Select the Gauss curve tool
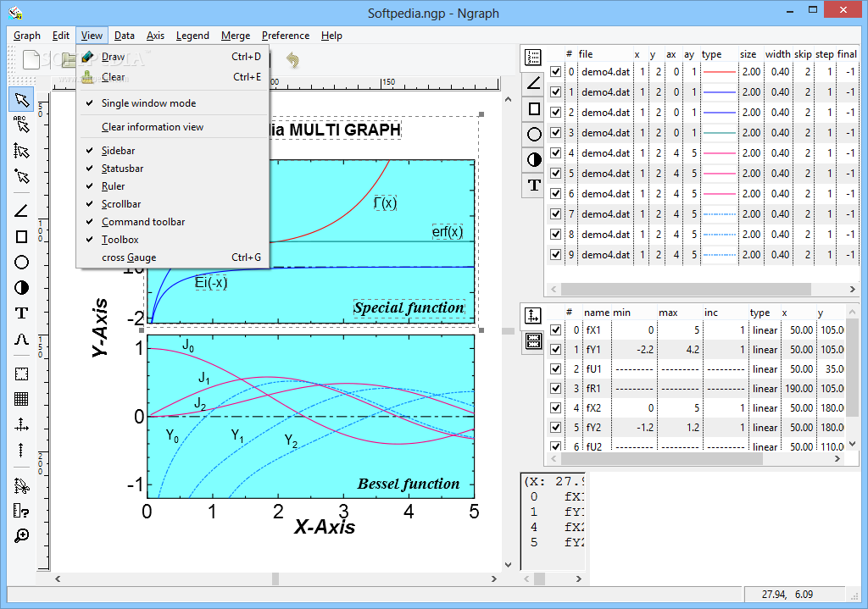 21,339
